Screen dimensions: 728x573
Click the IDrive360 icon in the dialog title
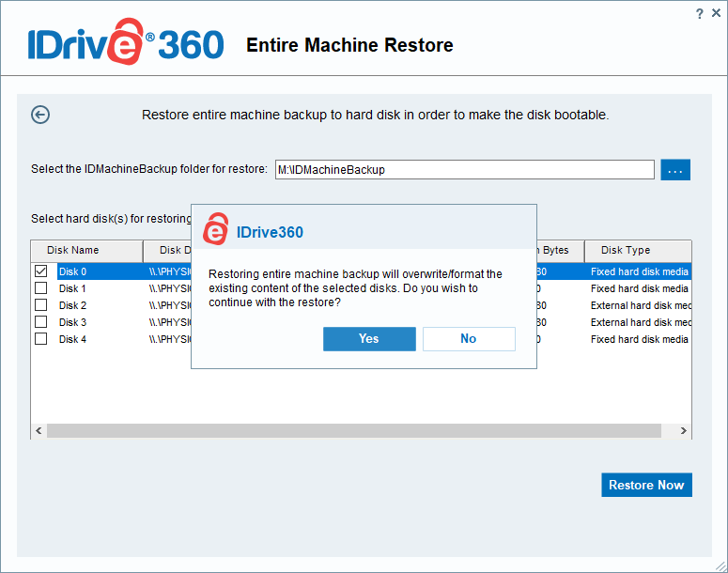(215, 229)
